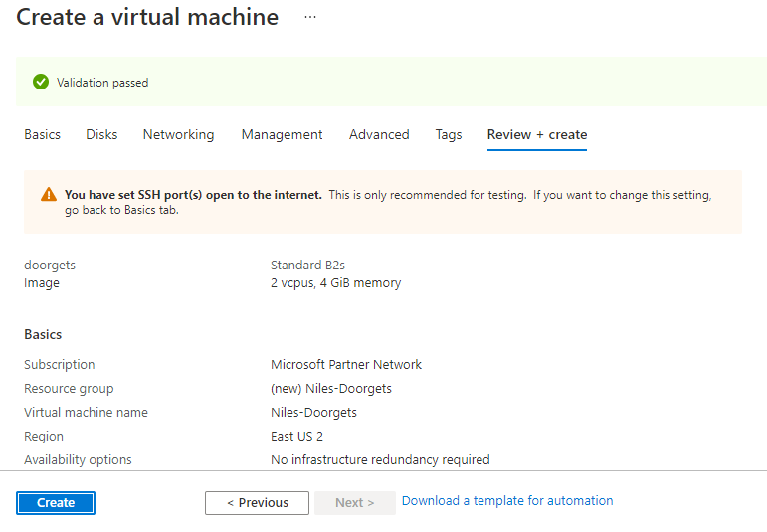Open the ellipsis menu beside the page title
This screenshot has height=532, width=767.
309,18
